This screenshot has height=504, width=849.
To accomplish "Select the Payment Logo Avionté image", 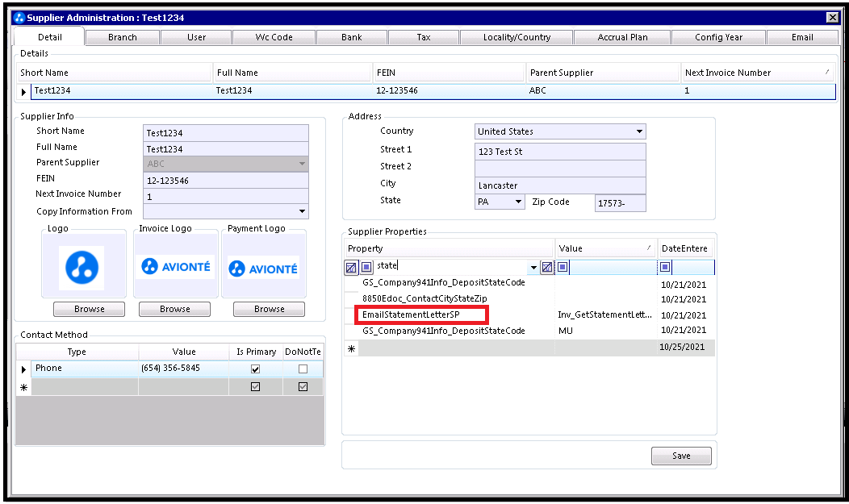I will pos(263,269).
